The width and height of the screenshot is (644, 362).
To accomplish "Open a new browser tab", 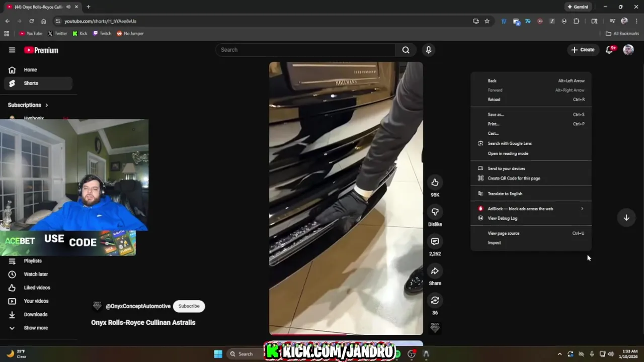I will 88,7.
